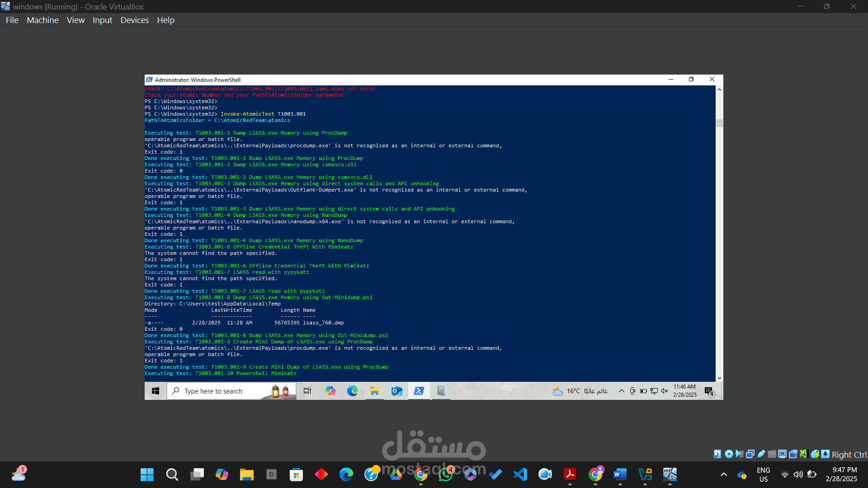
Task: Click the 'lsass_760.dmp' file name in output
Action: 323,323
